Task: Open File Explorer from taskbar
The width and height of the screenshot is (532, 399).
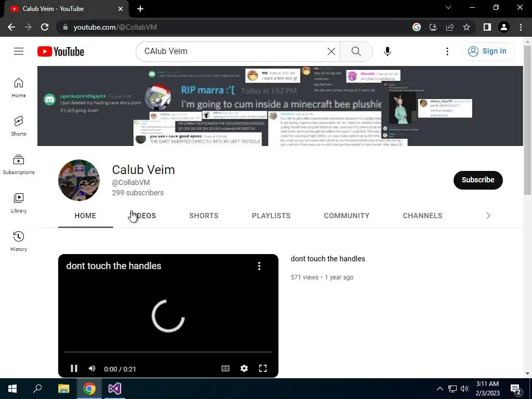Action: [x=63, y=389]
